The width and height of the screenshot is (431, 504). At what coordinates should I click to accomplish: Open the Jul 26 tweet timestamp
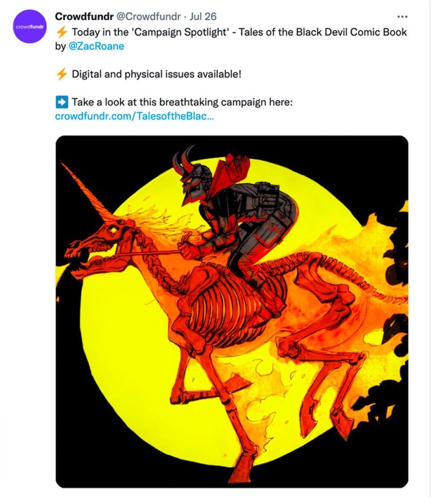point(203,16)
